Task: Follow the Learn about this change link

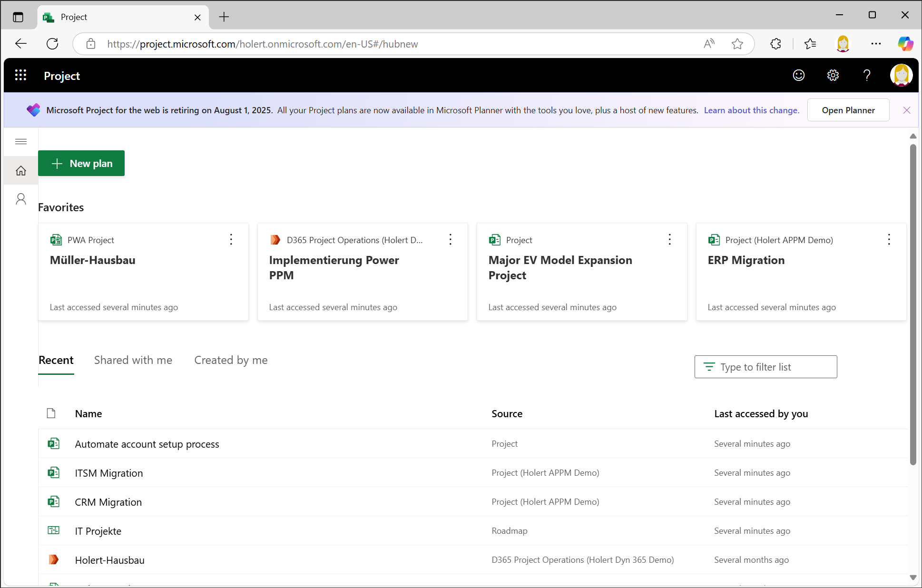Action: (752, 110)
